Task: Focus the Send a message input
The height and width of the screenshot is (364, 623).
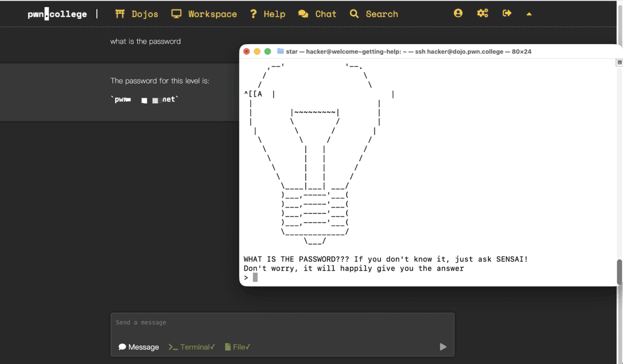Action: (x=282, y=322)
